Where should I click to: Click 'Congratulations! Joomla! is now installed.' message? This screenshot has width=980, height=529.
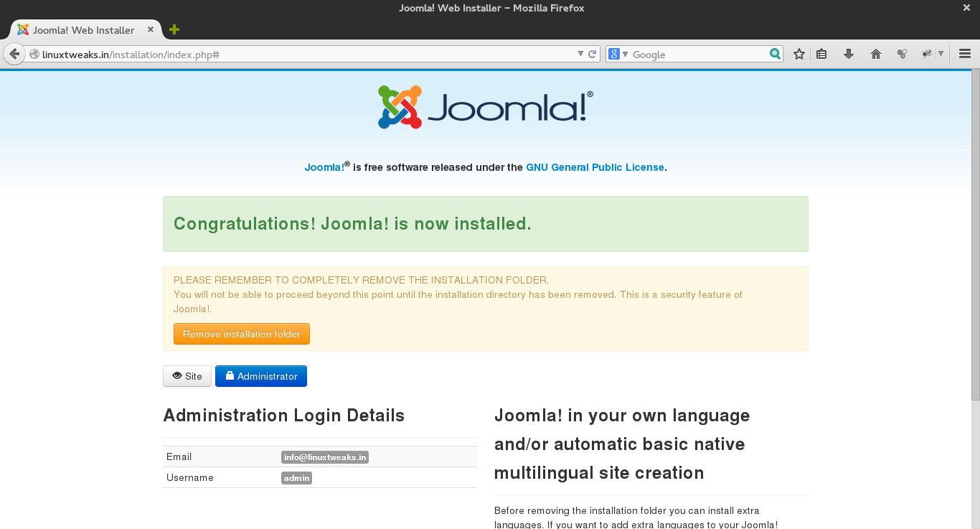click(x=352, y=224)
